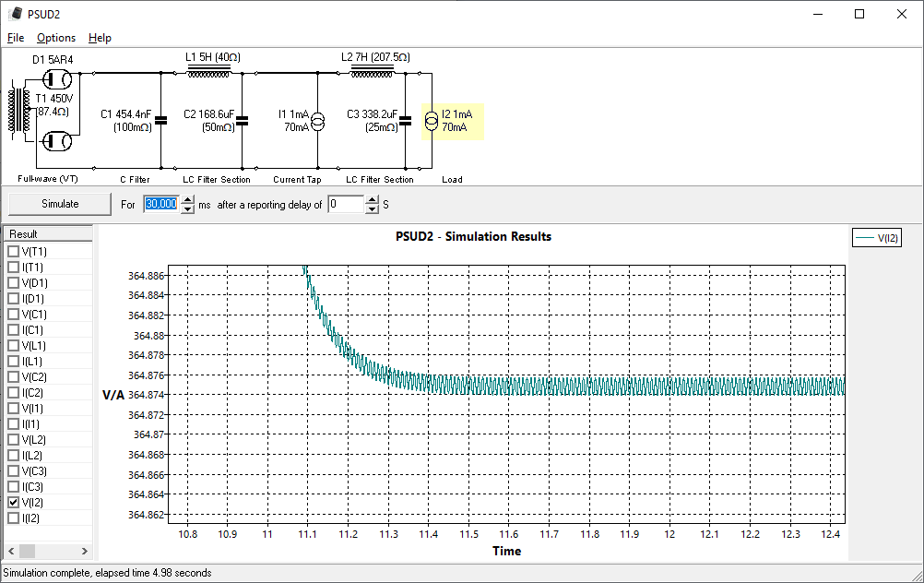Click the Full-wave (VT) section label
The width and height of the screenshot is (924, 583).
[x=48, y=179]
